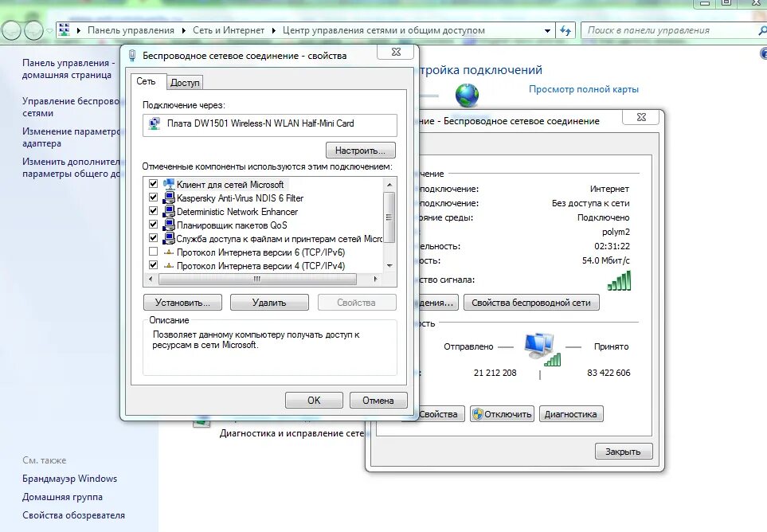Click the search magnifier icon
Viewport: 767px width, 532px height.
tap(762, 30)
